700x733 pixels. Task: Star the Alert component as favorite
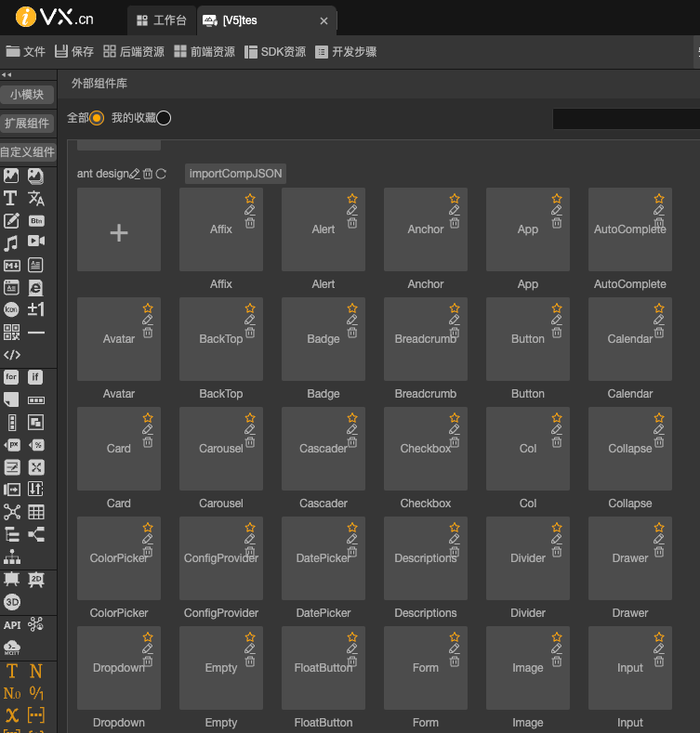352,198
